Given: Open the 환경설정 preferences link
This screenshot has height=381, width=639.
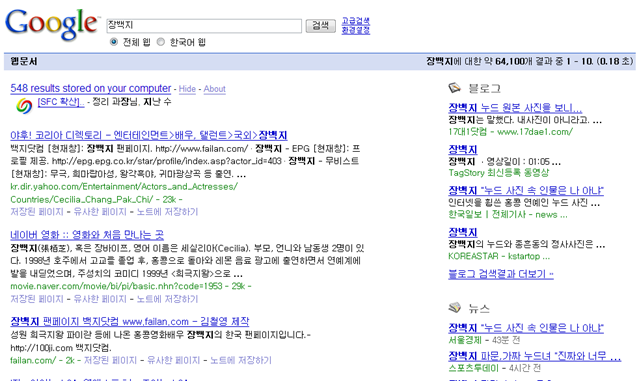Looking at the screenshot, I should (355, 30).
